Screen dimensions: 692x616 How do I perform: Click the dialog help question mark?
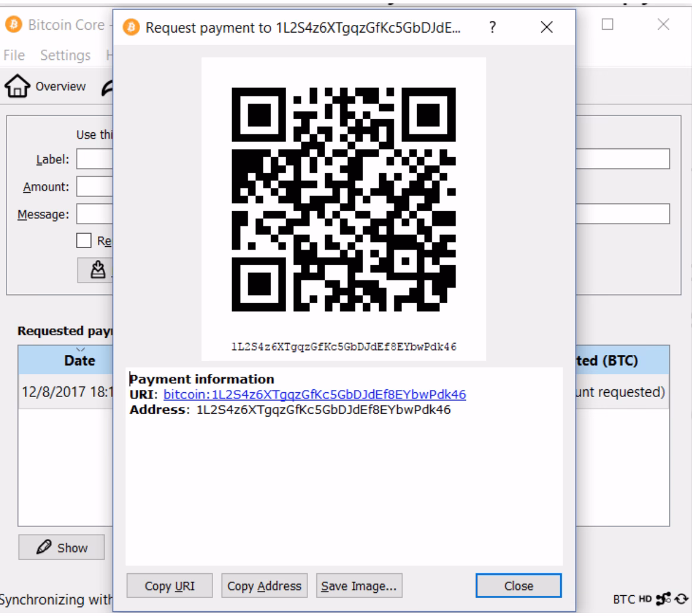[x=493, y=27]
